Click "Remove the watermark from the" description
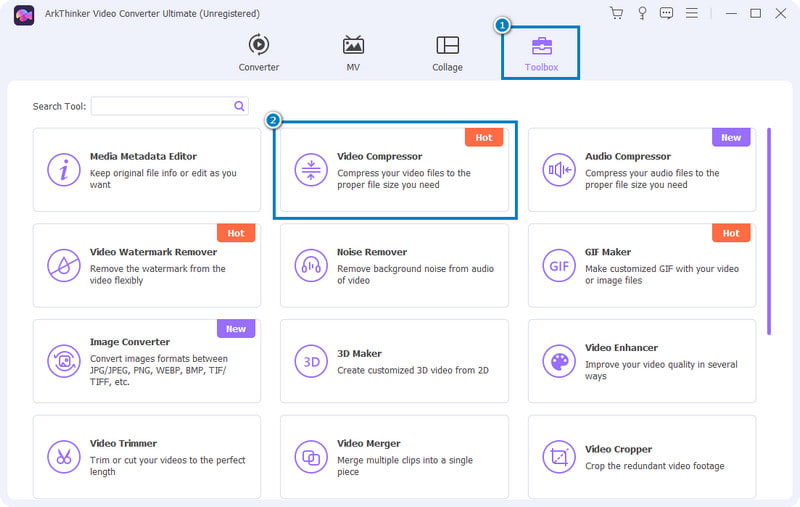The height and width of the screenshot is (507, 800). [x=158, y=274]
